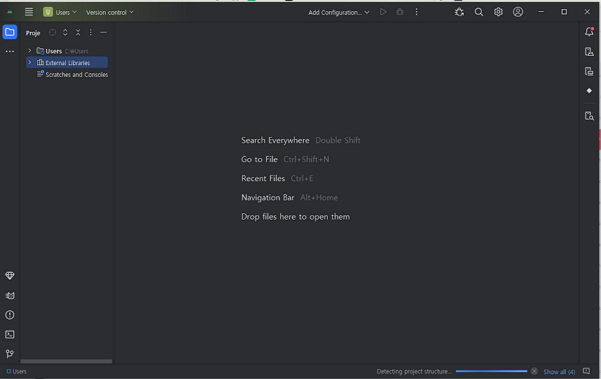
Task: Open the Git version control branch icon
Action: 10,354
